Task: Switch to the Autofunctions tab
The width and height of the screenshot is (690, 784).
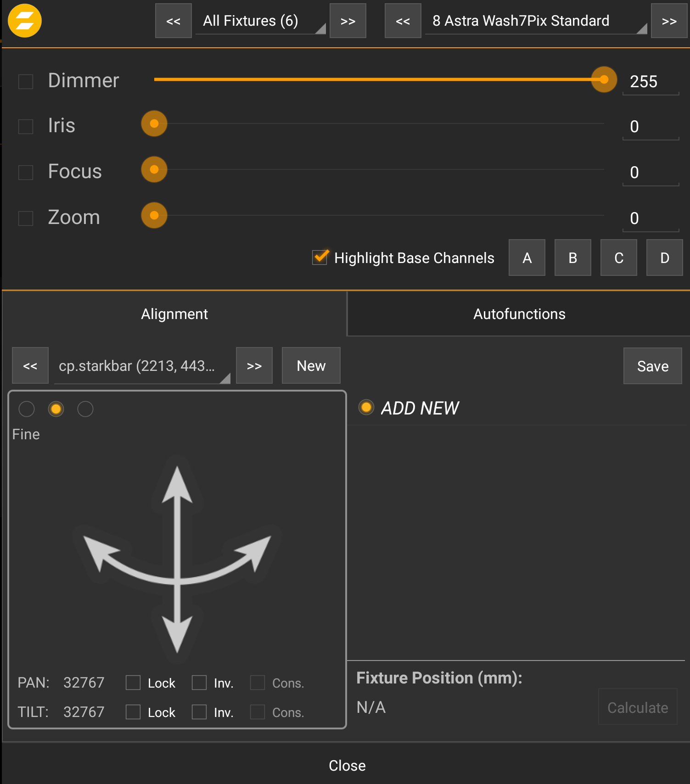Action: [519, 314]
